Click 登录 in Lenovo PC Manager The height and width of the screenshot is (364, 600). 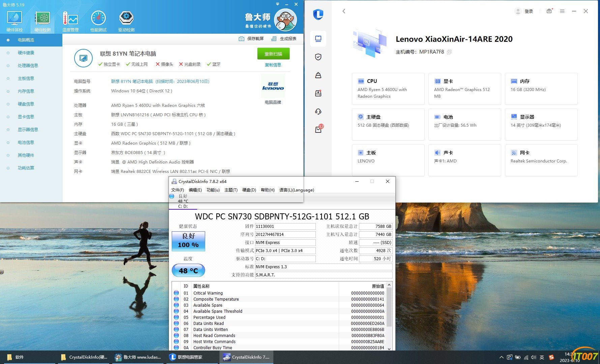(529, 11)
